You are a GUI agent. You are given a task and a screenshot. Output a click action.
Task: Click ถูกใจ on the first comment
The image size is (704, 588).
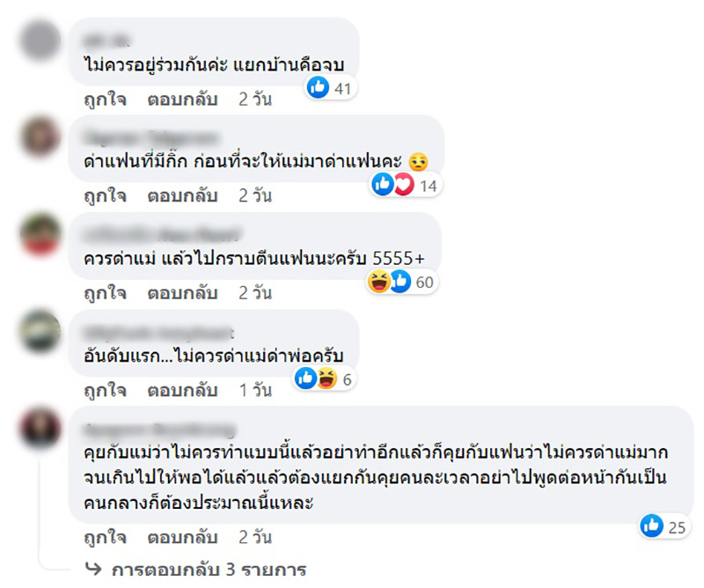[104, 99]
